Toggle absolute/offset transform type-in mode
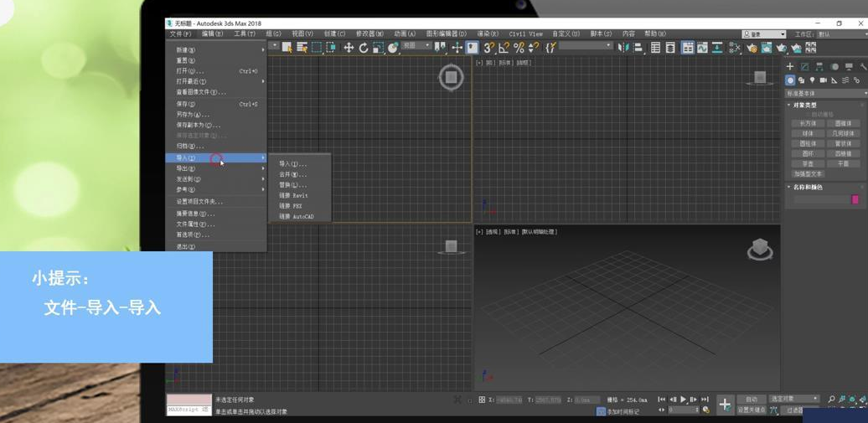868x423 pixels. (x=482, y=400)
